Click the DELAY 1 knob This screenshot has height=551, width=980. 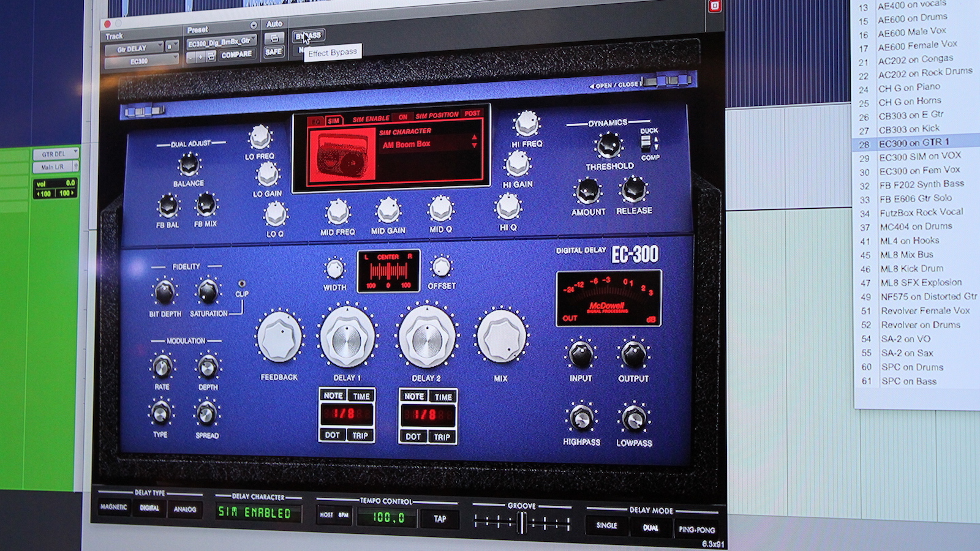coord(347,337)
